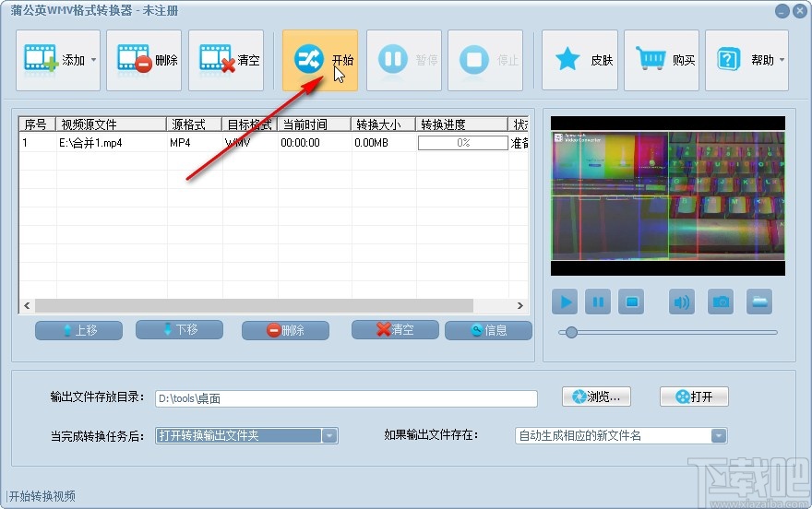
Task: Click the 停止 stop toolbar button
Action: [x=485, y=61]
